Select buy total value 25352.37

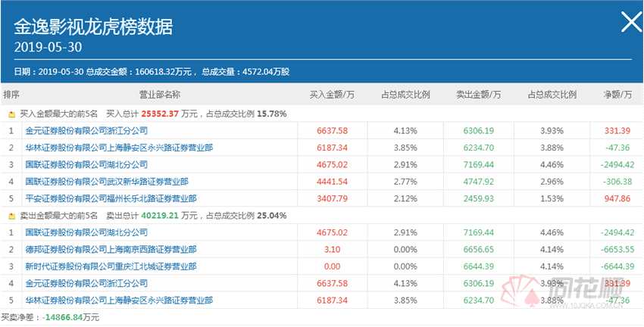pyautogui.click(x=160, y=114)
